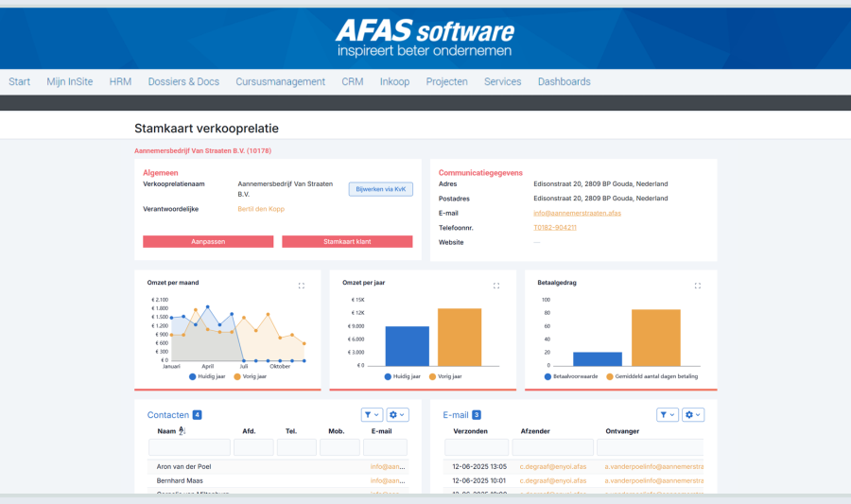Open the E-mail settings gear dropdown
851x504 pixels.
[693, 414]
